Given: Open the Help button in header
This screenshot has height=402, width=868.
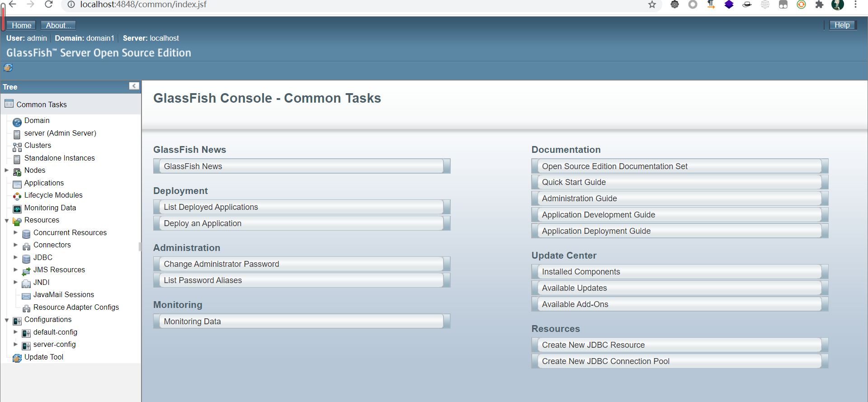Looking at the screenshot, I should pyautogui.click(x=842, y=25).
